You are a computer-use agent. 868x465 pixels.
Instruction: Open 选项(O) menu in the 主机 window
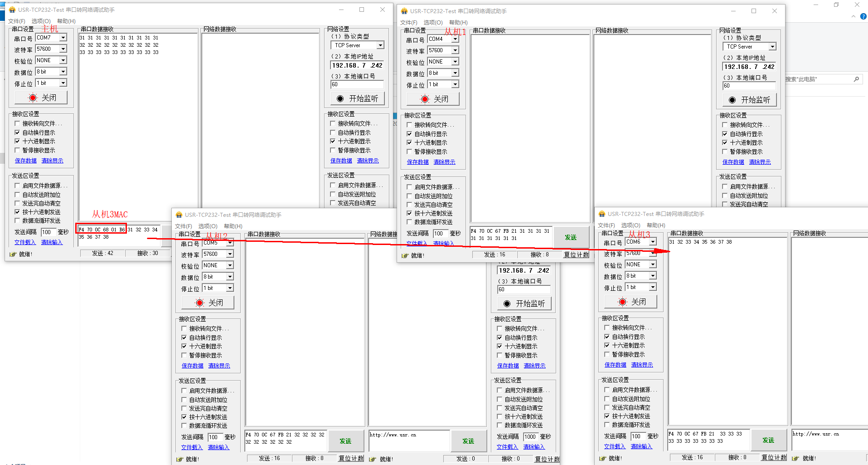(x=41, y=21)
